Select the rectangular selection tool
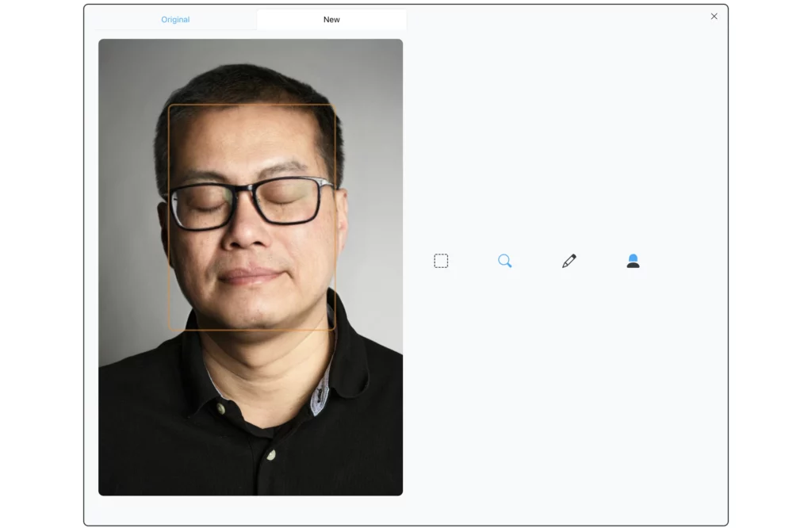Image resolution: width=812 pixels, height=528 pixels. click(x=441, y=260)
